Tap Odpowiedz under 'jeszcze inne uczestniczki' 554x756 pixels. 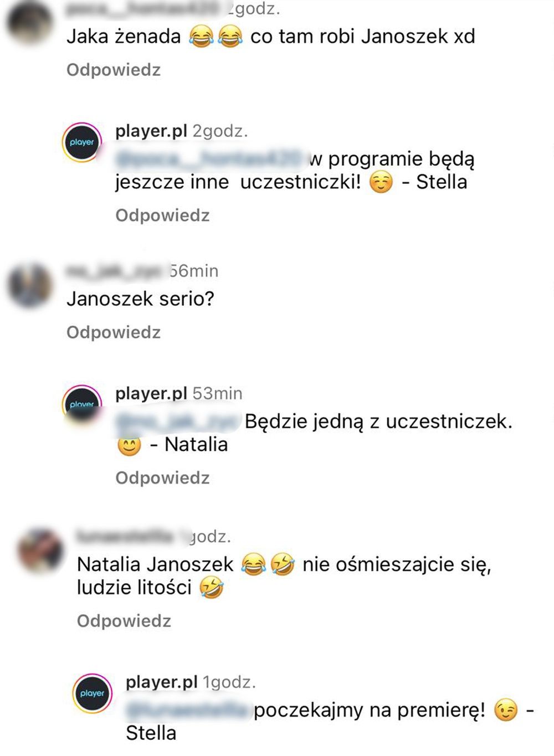[x=162, y=215]
